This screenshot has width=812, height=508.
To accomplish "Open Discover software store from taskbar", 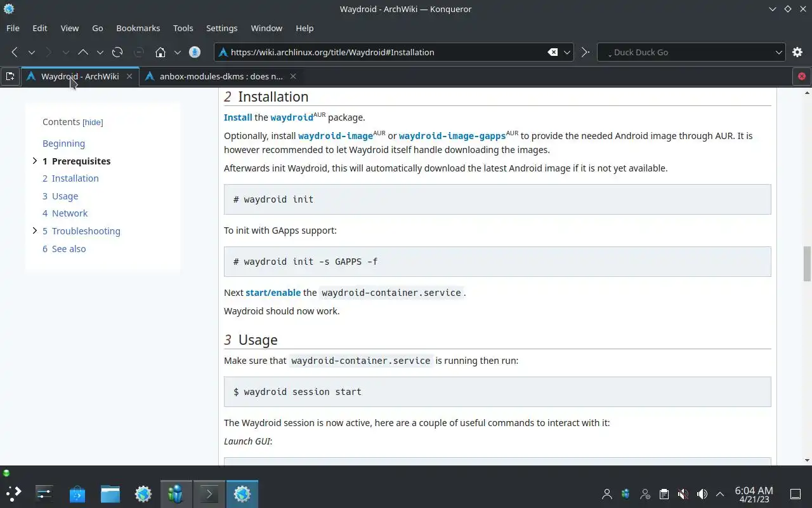I will click(77, 493).
